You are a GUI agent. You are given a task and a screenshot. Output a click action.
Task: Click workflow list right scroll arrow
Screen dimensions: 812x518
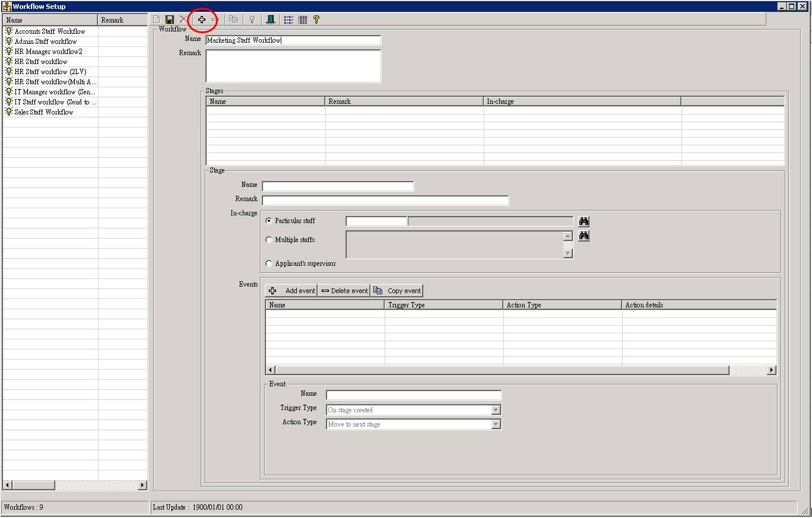tap(142, 485)
